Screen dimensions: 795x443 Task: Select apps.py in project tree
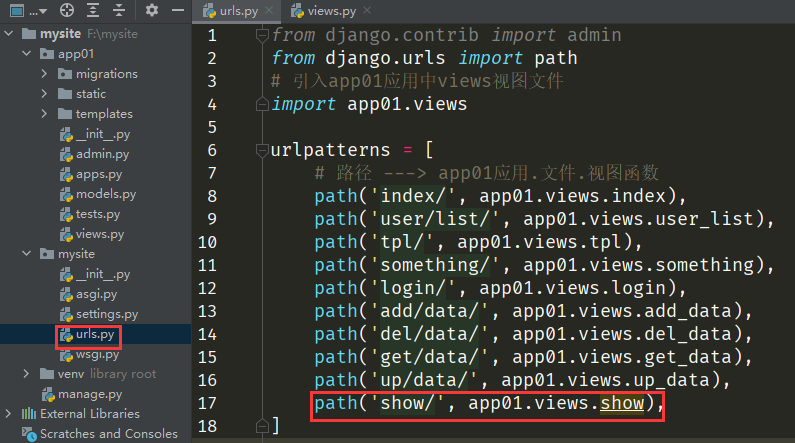click(x=99, y=174)
